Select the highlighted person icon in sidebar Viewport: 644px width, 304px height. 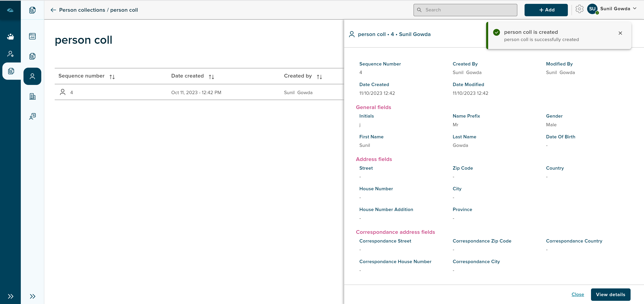[32, 76]
